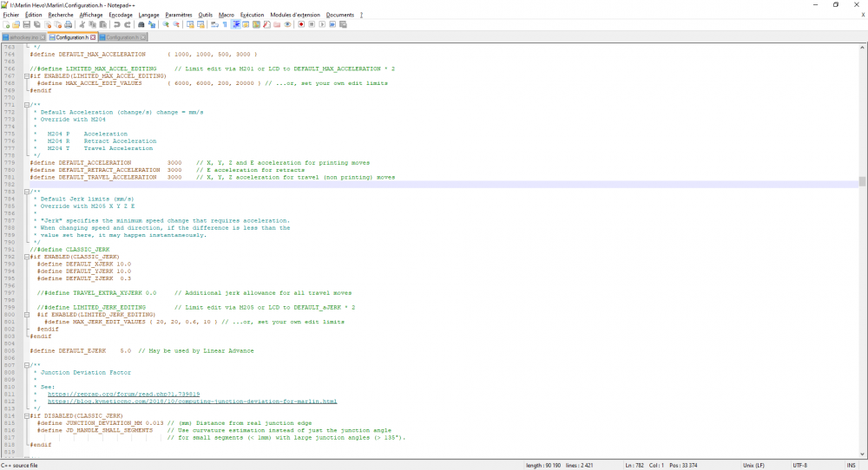Run the macro multiple times
Viewport: 868px width, 470px height.
[332, 24]
